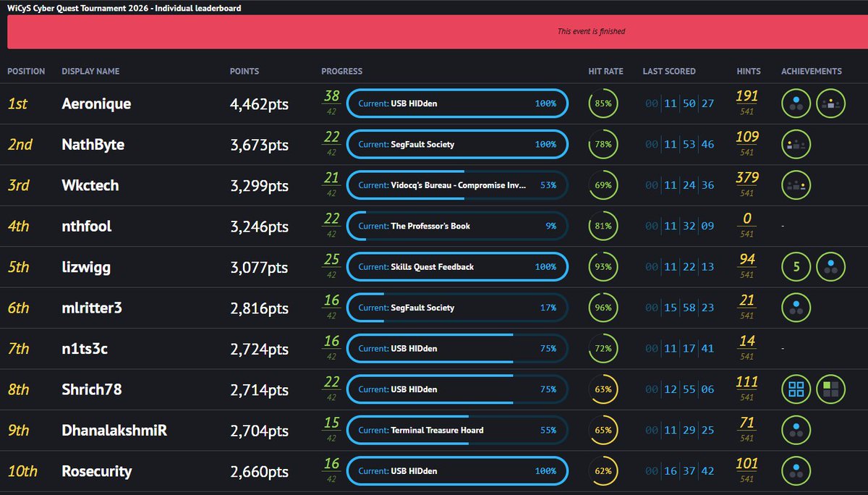
Task: Click n1ts3c's USB HIDden progress bar
Action: pyautogui.click(x=457, y=349)
